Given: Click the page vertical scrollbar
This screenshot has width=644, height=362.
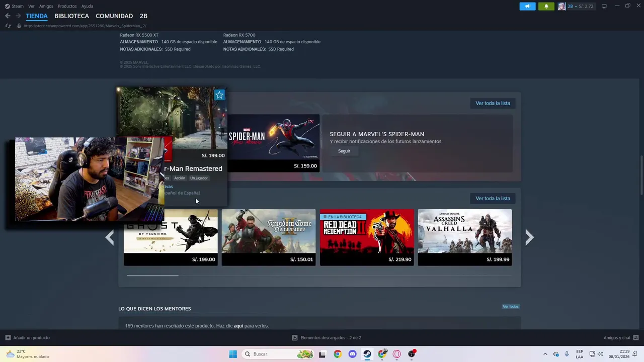Looking at the screenshot, I should click(x=641, y=176).
